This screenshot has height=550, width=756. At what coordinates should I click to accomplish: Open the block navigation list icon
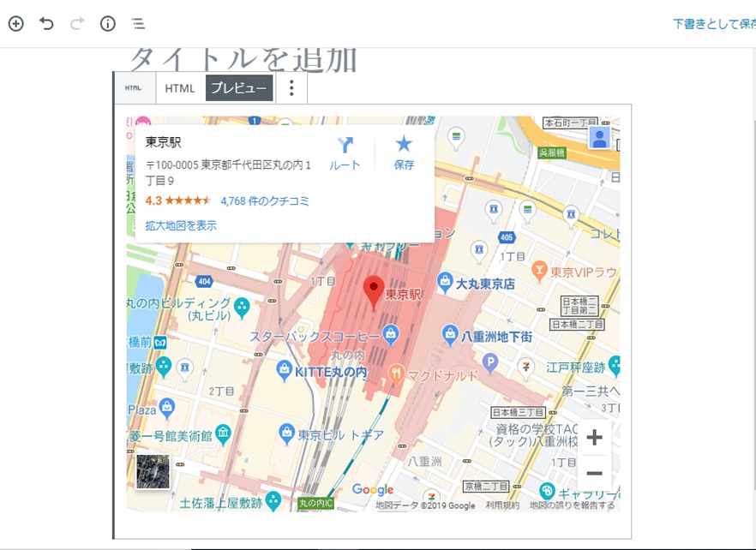point(138,23)
